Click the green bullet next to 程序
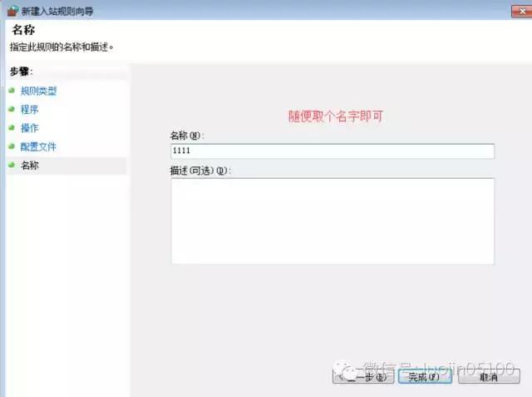Image resolution: width=532 pixels, height=397 pixels. tap(12, 109)
